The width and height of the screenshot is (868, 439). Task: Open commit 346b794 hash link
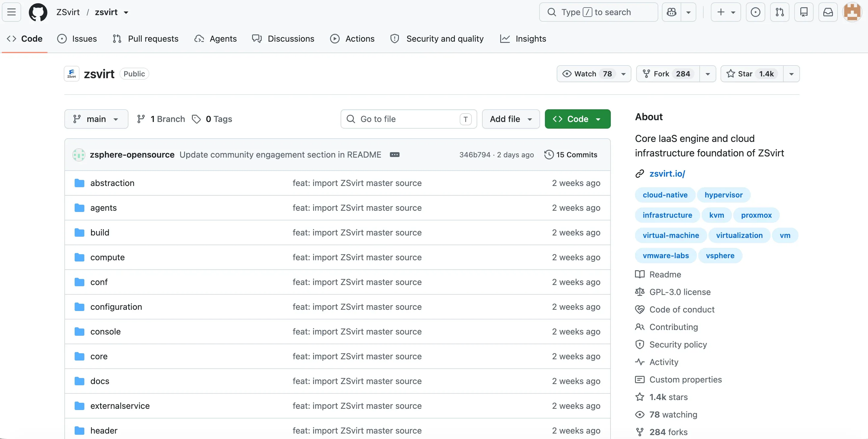[475, 155]
